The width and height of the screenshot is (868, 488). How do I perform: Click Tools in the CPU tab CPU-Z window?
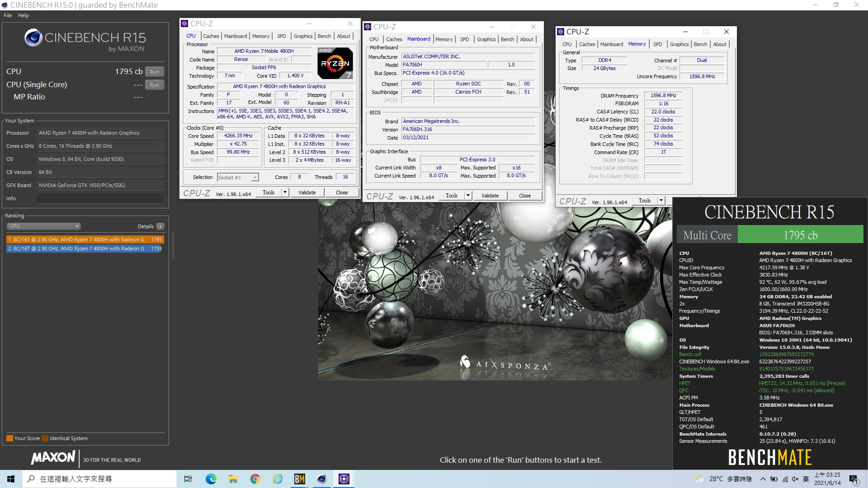point(269,192)
